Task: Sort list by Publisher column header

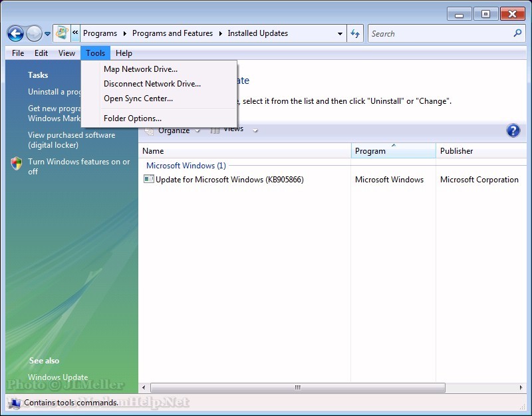Action: point(456,151)
